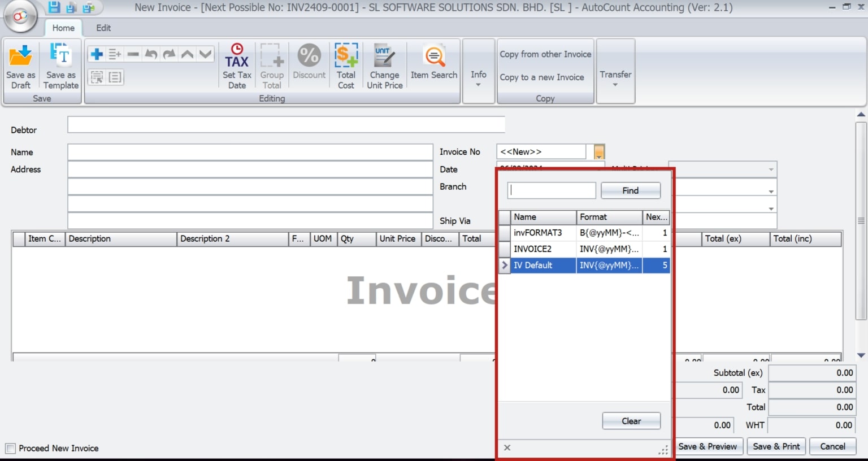The image size is (868, 461).
Task: Click Copy from other Invoice
Action: pos(544,54)
